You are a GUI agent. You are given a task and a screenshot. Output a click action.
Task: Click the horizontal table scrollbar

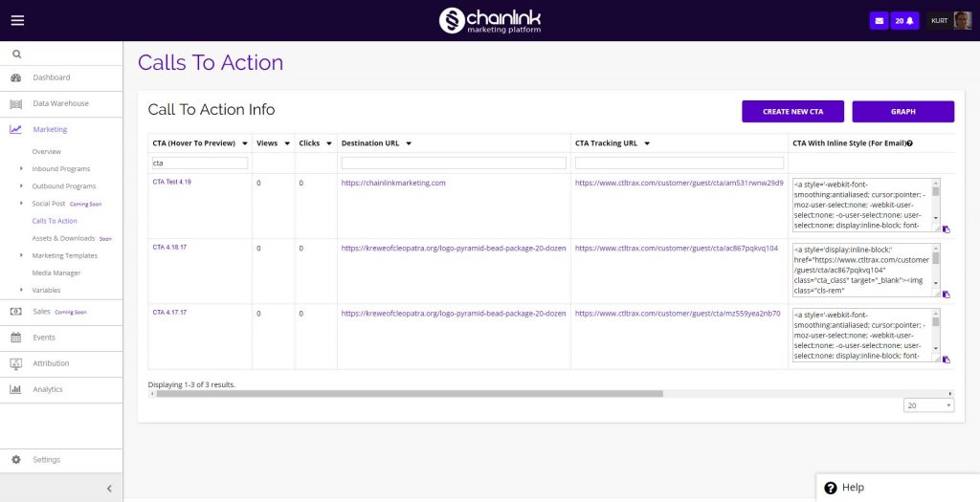pyautogui.click(x=409, y=393)
